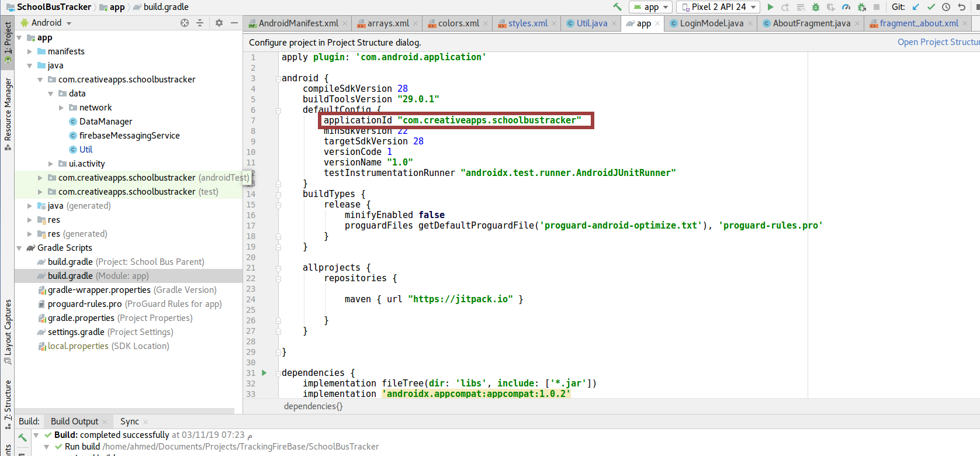Select gradle.properties in project tree
The height and width of the screenshot is (456, 980).
(81, 318)
